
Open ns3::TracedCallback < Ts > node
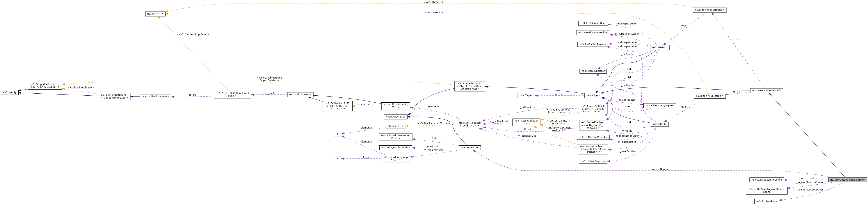[x=526, y=122]
